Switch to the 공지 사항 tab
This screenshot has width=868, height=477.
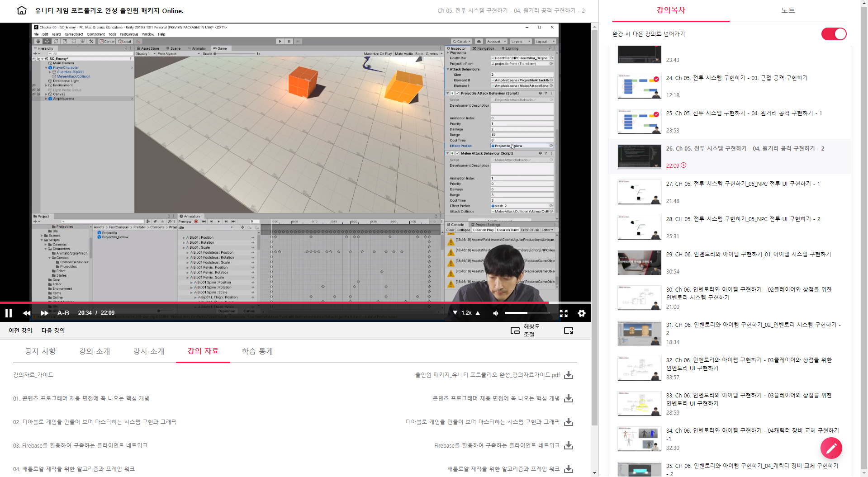click(40, 351)
